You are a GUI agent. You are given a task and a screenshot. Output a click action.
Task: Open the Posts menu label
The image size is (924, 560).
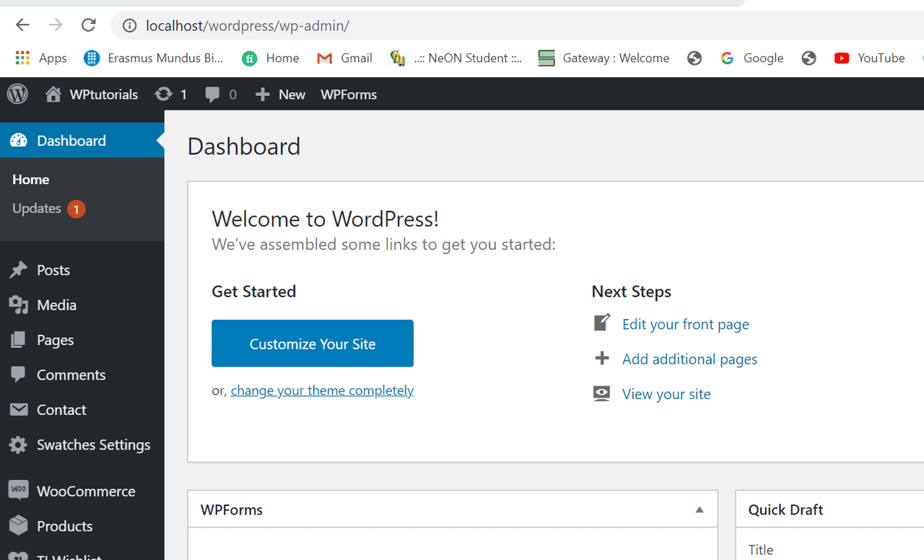53,270
